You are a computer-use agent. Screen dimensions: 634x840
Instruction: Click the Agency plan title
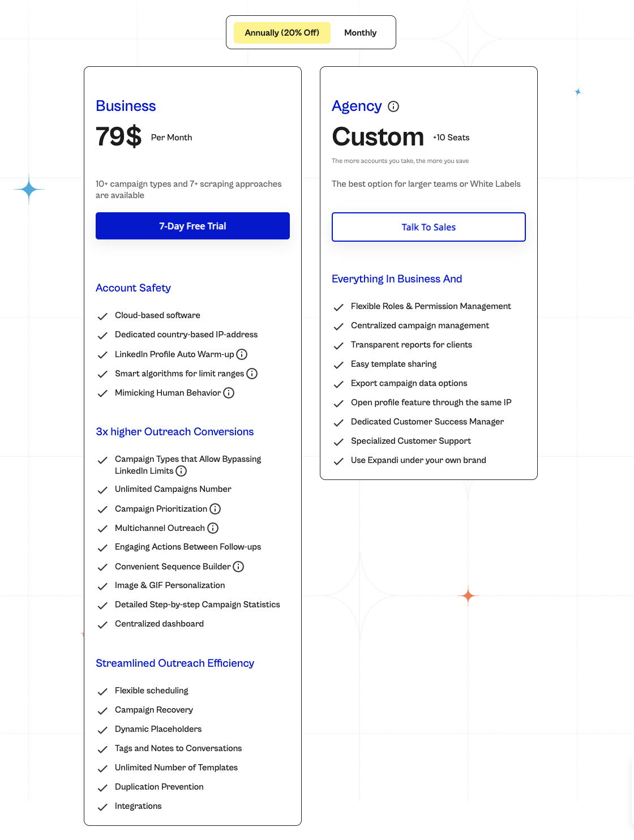pyautogui.click(x=357, y=106)
